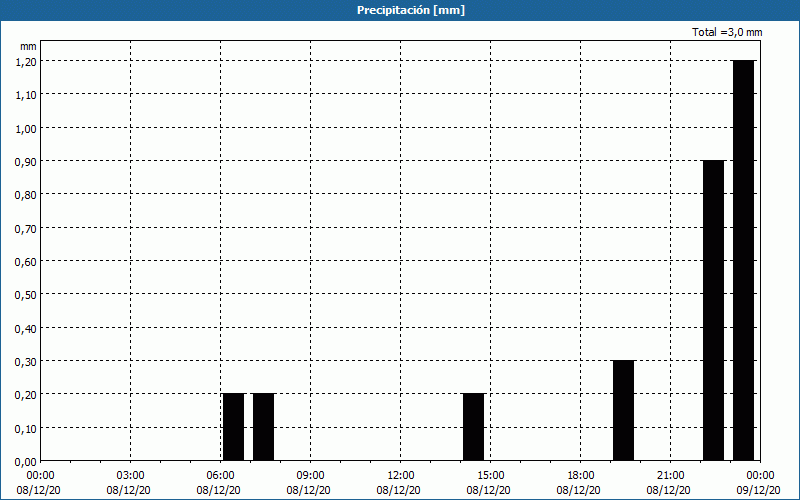Select the 15:00 x-axis time label
The width and height of the screenshot is (800, 500).
point(490,476)
